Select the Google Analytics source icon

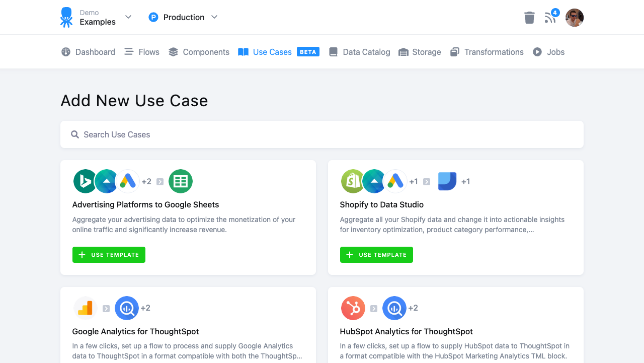click(x=85, y=308)
